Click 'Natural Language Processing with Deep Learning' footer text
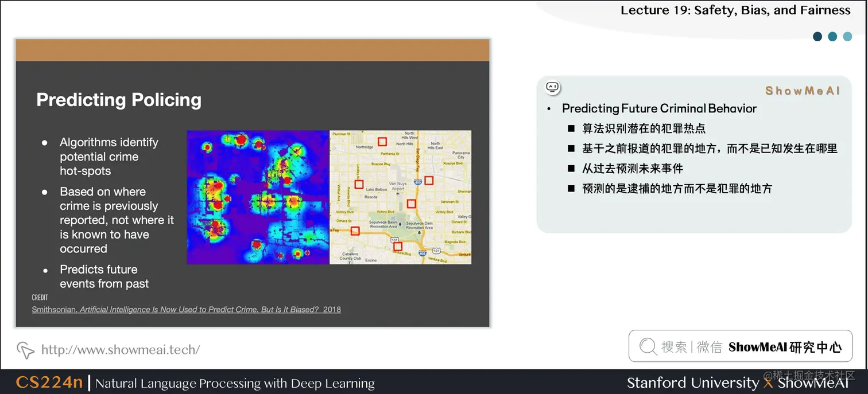 point(235,383)
